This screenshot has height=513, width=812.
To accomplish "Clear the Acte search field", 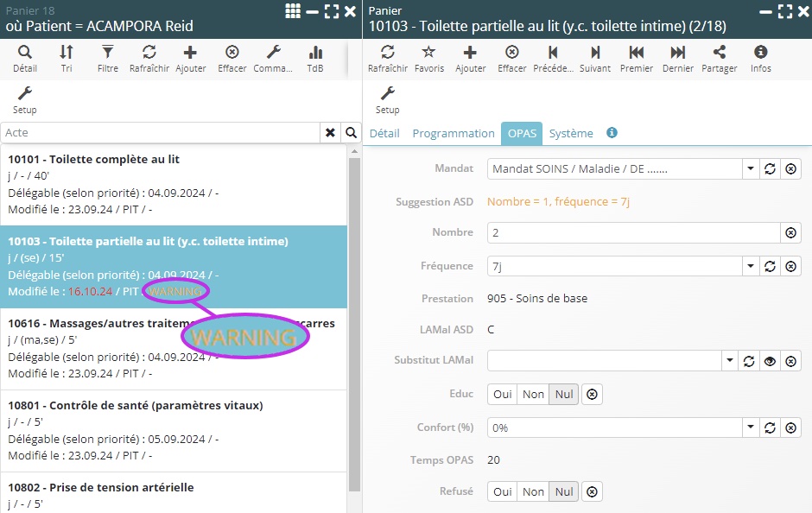I will [x=330, y=133].
